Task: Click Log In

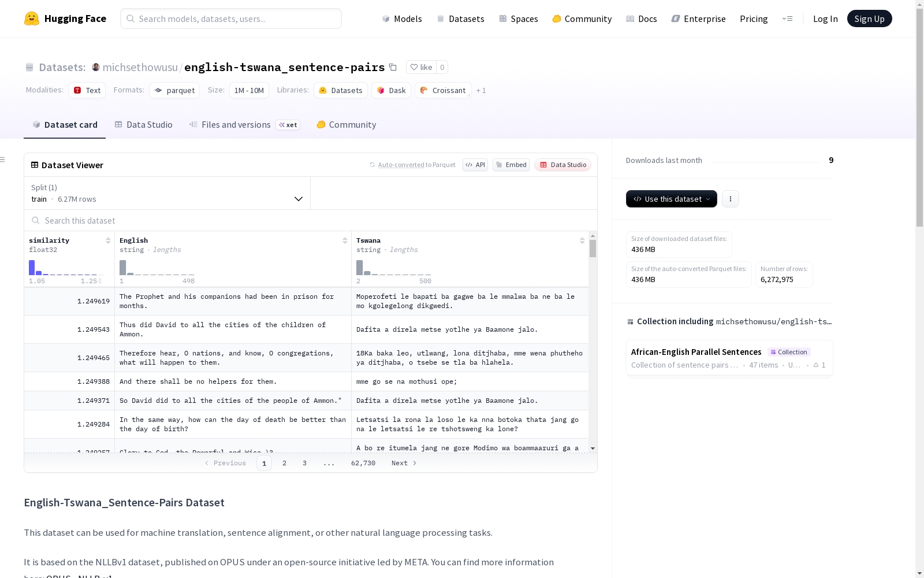Action: (x=825, y=18)
